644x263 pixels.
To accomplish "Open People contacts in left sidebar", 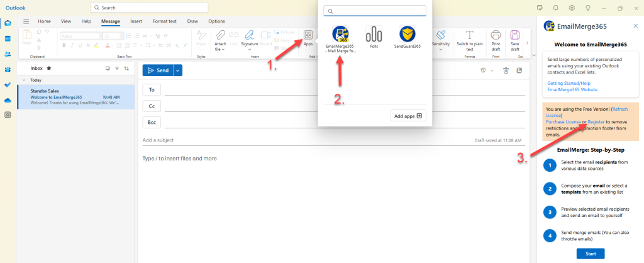I will [8, 54].
